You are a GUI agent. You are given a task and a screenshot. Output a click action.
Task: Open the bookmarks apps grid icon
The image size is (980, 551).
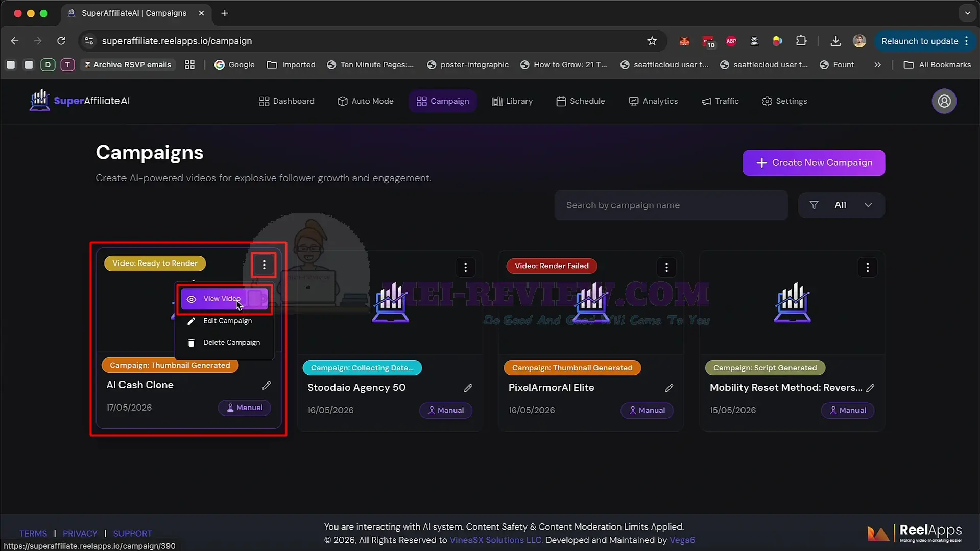(189, 65)
